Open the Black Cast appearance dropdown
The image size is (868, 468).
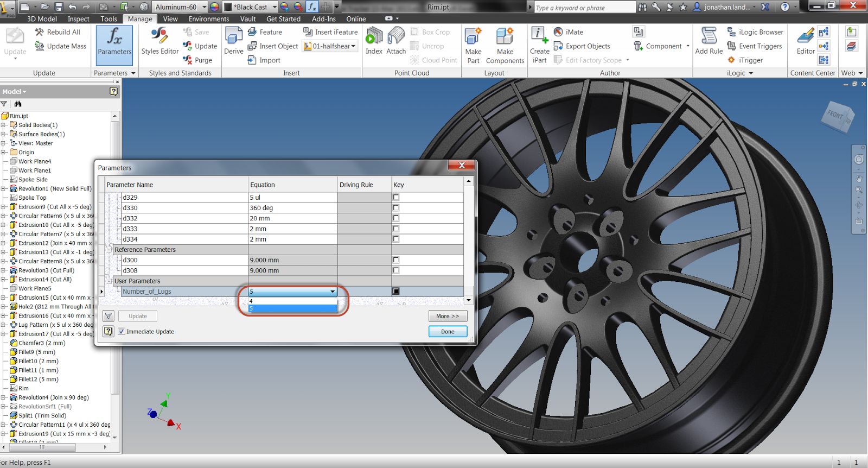275,7
